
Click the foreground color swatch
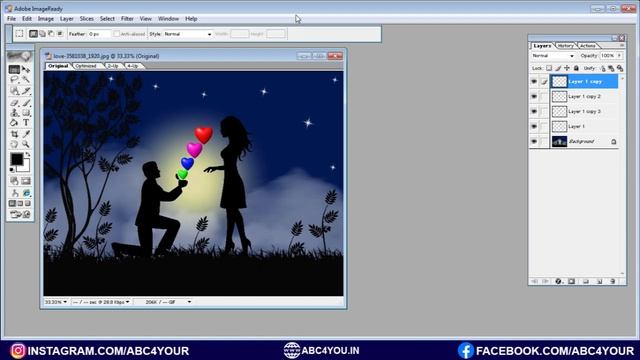(17, 159)
